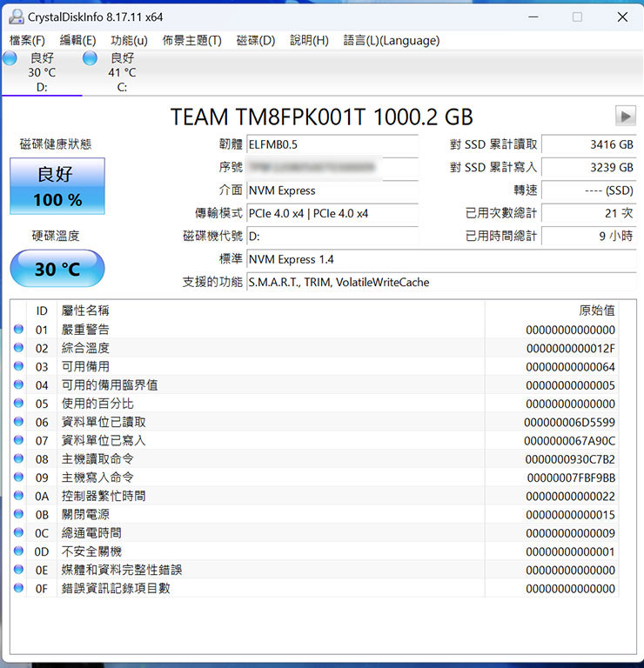Click raw value 00000000000015
This screenshot has width=644, height=668.
coord(570,515)
